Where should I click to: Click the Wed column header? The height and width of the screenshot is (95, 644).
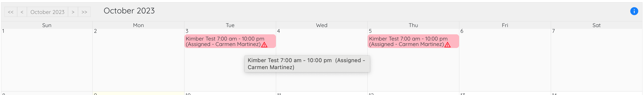[322, 25]
